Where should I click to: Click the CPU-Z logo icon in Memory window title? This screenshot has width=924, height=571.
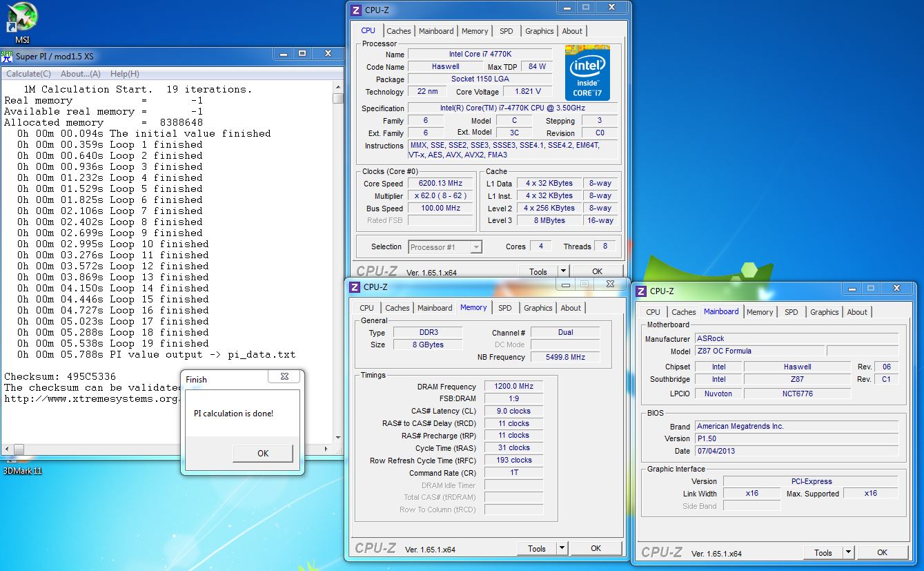click(x=354, y=287)
